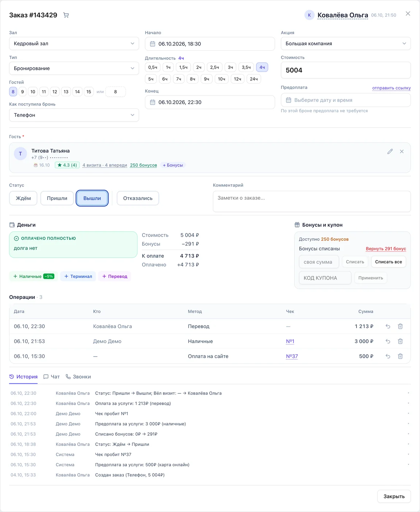Open the Акция dropdown Большая компания
This screenshot has height=512, width=420.
point(346,43)
